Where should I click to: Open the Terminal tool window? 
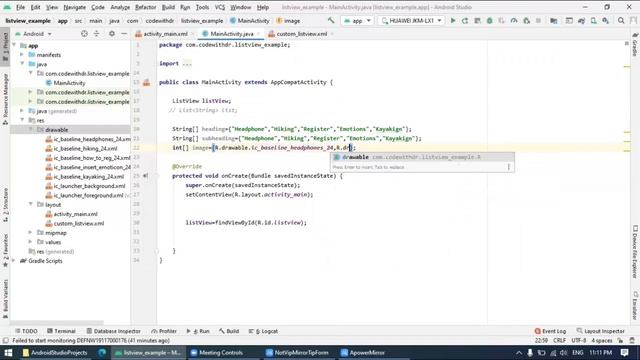(x=61, y=331)
